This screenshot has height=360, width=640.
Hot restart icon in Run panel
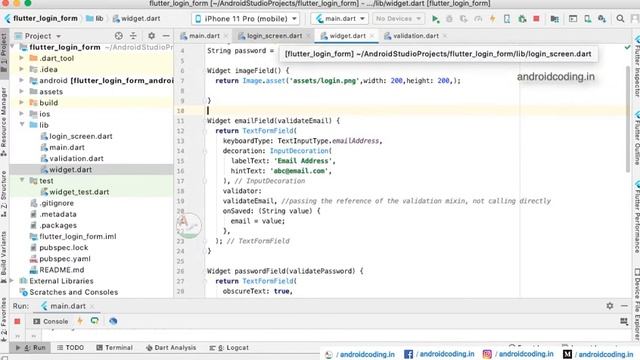pyautogui.click(x=95, y=321)
